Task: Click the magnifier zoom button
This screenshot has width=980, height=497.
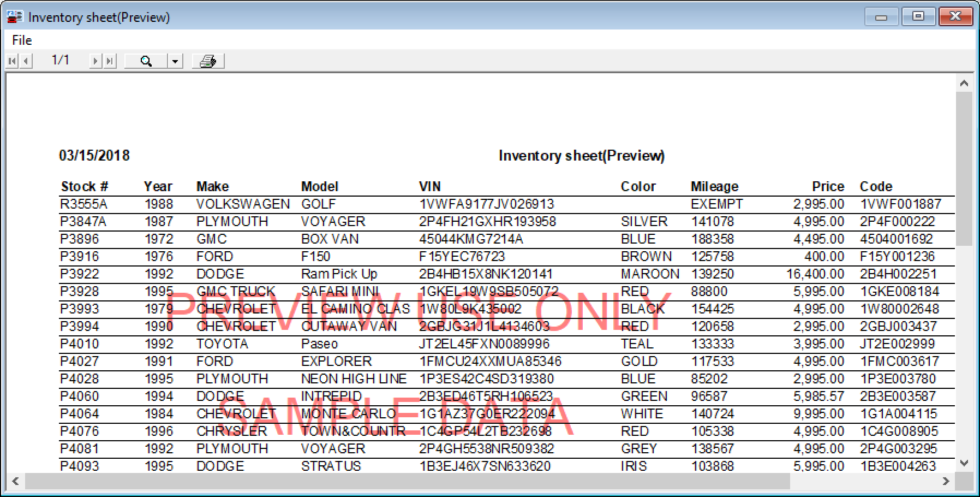Action: click(146, 61)
